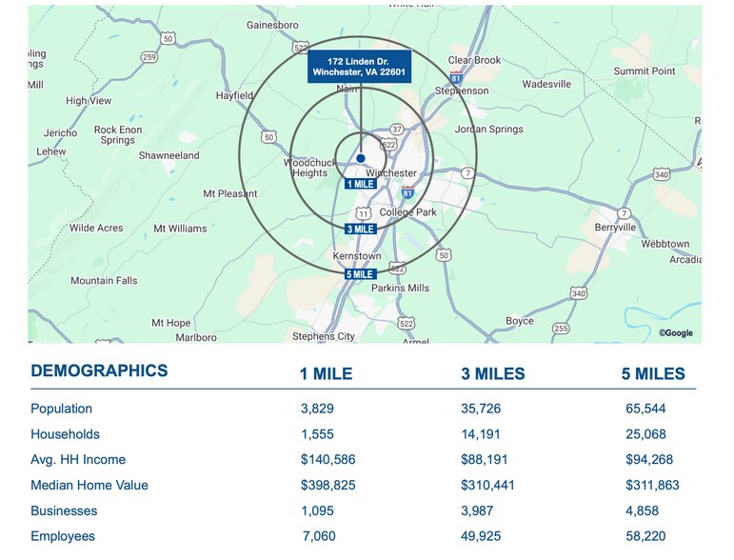Click the DEMOGRAPHICS table heading
734x560 pixels.
pyautogui.click(x=99, y=371)
